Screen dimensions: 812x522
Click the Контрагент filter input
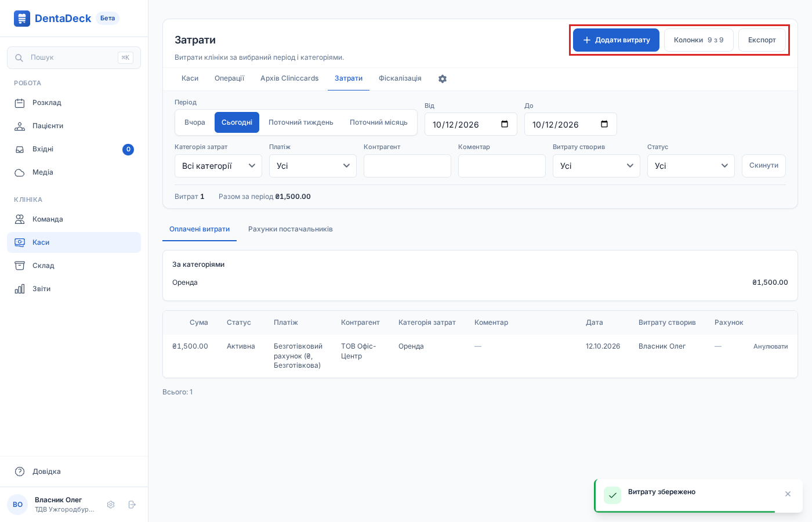tap(407, 166)
